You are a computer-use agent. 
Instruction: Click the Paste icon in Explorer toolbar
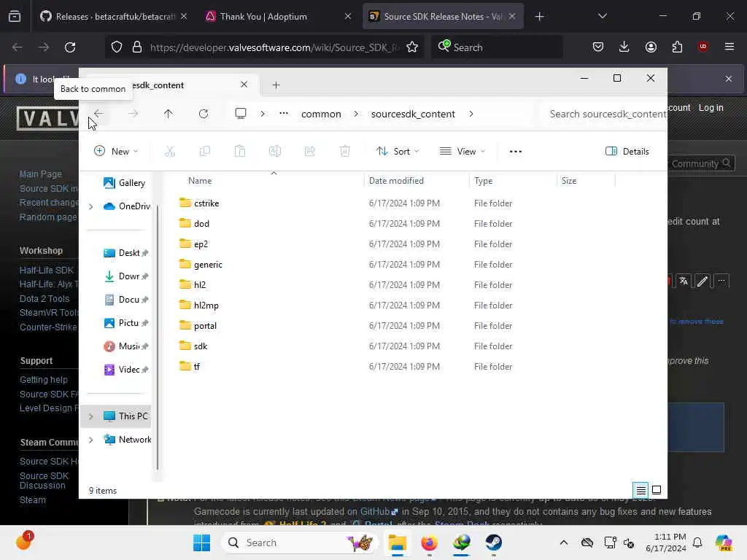[x=239, y=152]
